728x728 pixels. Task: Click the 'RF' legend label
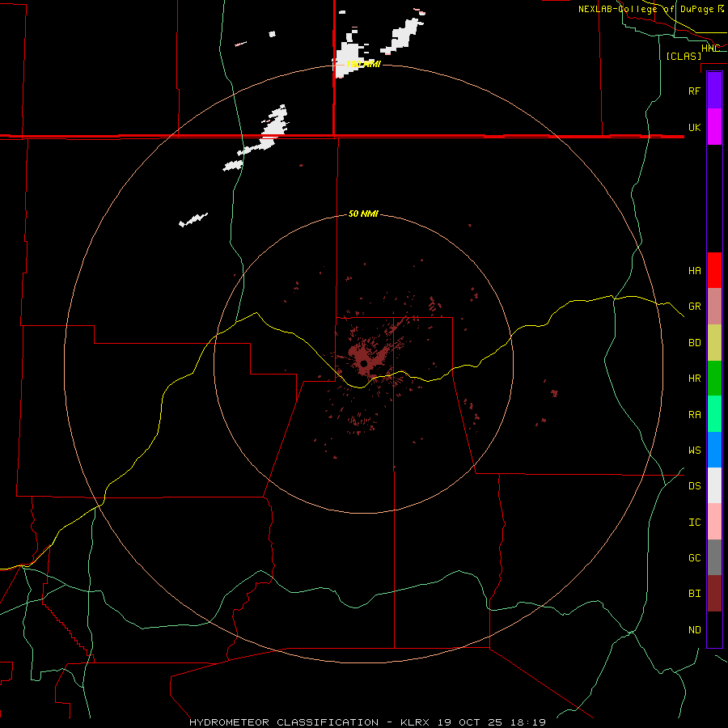tap(694, 91)
